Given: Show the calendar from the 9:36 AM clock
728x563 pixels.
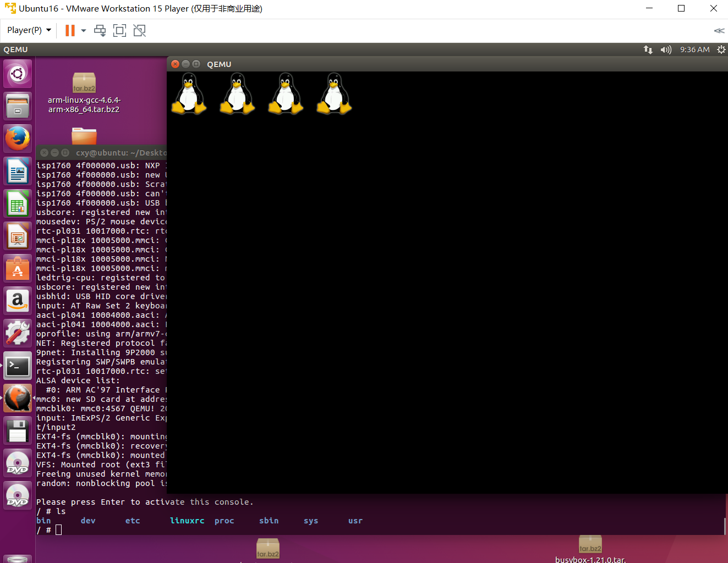Looking at the screenshot, I should 694,49.
